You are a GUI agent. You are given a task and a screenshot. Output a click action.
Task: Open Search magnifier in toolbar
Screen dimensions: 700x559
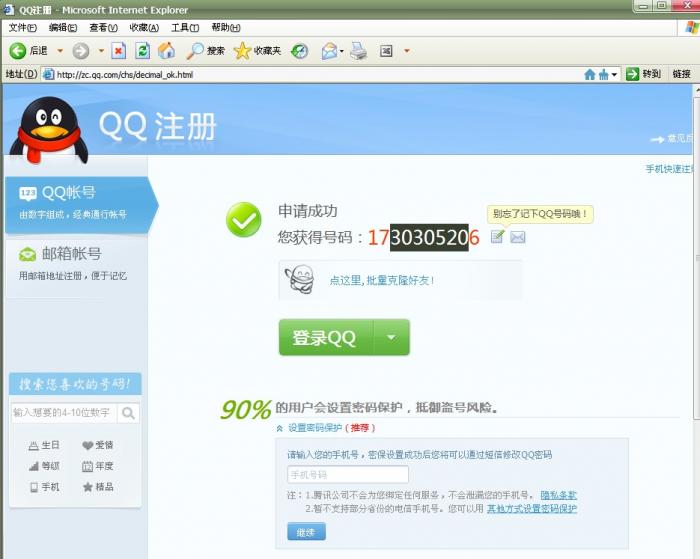195,51
